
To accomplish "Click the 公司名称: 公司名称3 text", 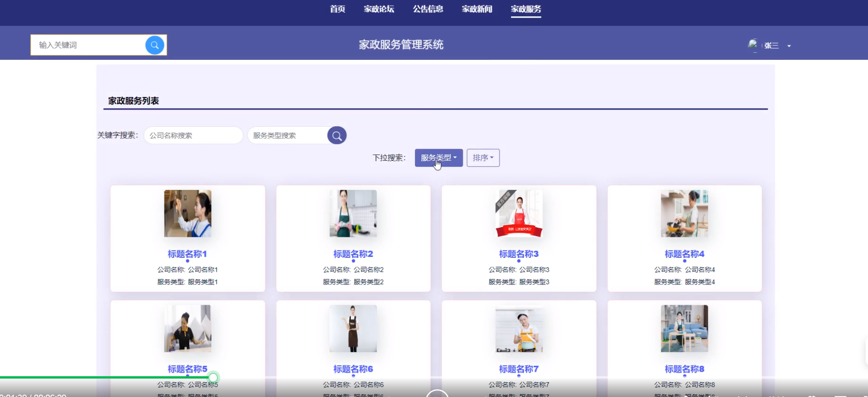I will (x=519, y=270).
